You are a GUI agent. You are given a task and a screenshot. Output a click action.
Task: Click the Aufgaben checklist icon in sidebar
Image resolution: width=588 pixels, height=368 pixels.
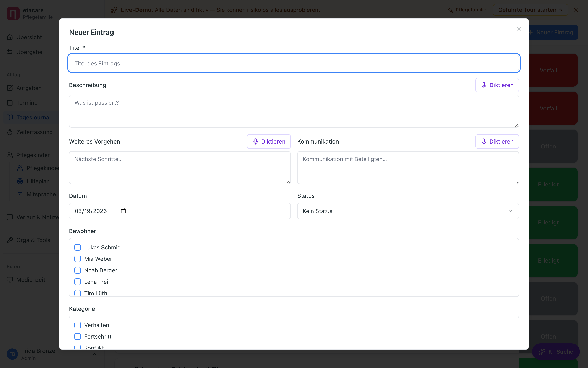click(x=10, y=88)
